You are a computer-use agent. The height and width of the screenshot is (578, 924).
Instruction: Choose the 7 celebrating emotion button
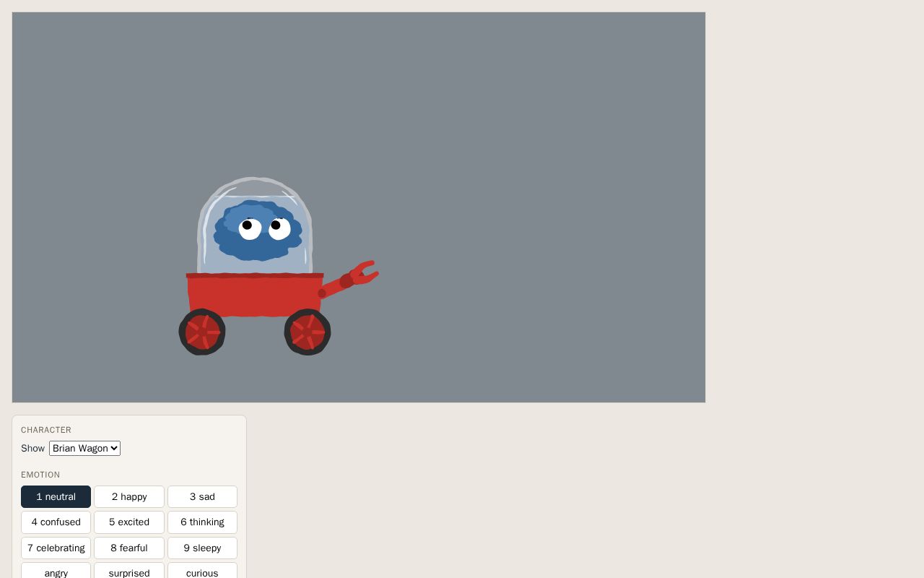[x=56, y=548]
